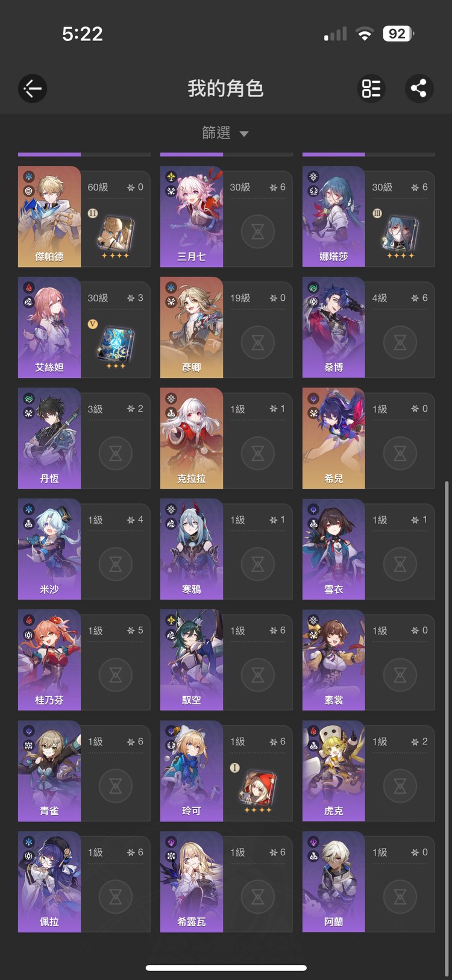This screenshot has width=452, height=980.
Task: Tap empty light cone slot for 虎克
Action: point(400,786)
